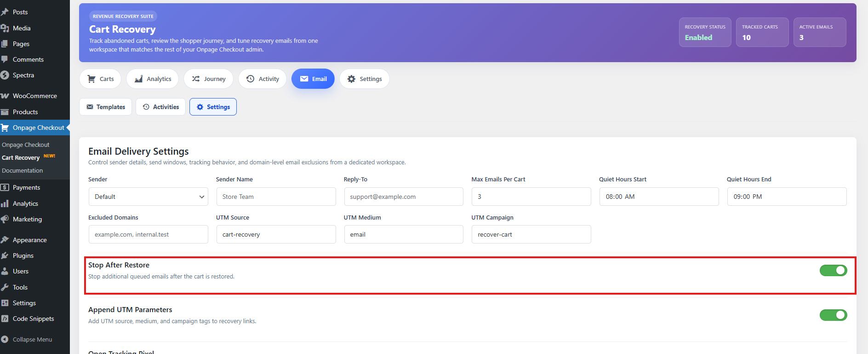Click the Collapse Menu text

[33, 339]
